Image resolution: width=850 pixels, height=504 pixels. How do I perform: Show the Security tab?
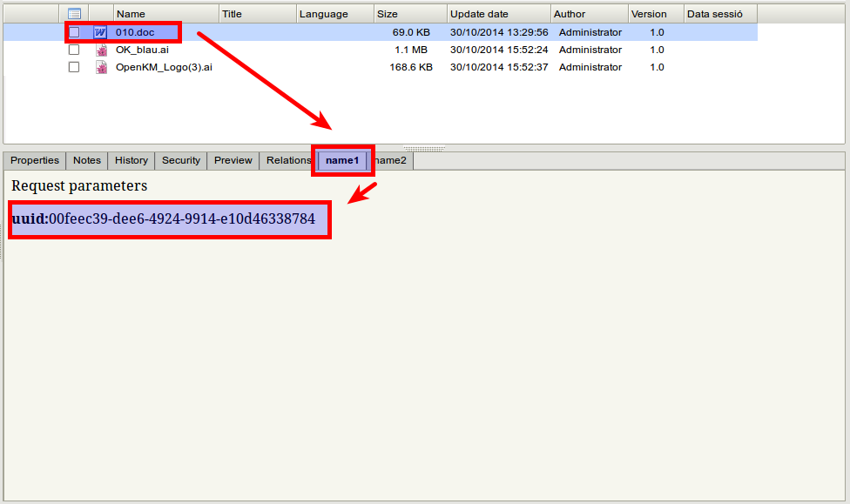pos(181,160)
